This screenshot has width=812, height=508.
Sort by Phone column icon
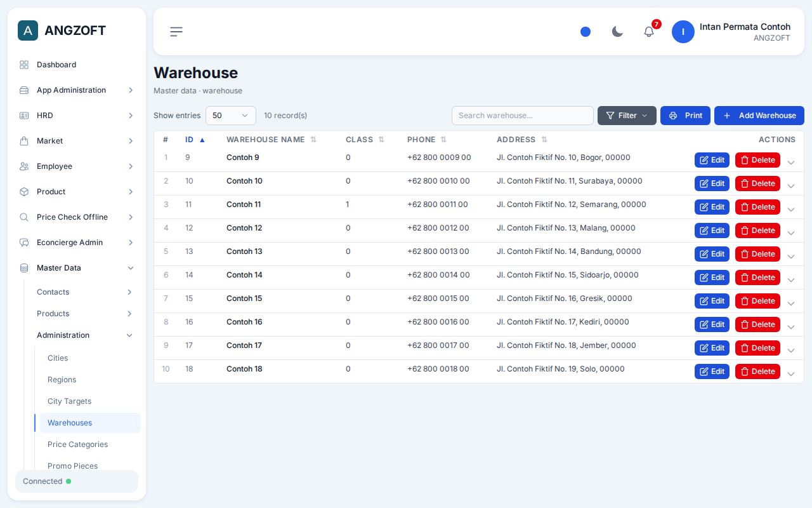tap(443, 140)
